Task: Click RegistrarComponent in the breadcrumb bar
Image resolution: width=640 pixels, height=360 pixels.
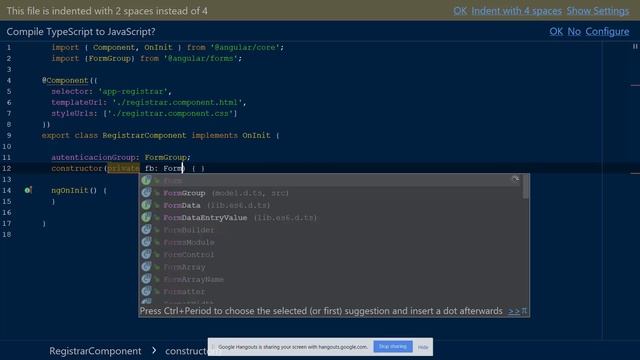Action: [x=95, y=351]
